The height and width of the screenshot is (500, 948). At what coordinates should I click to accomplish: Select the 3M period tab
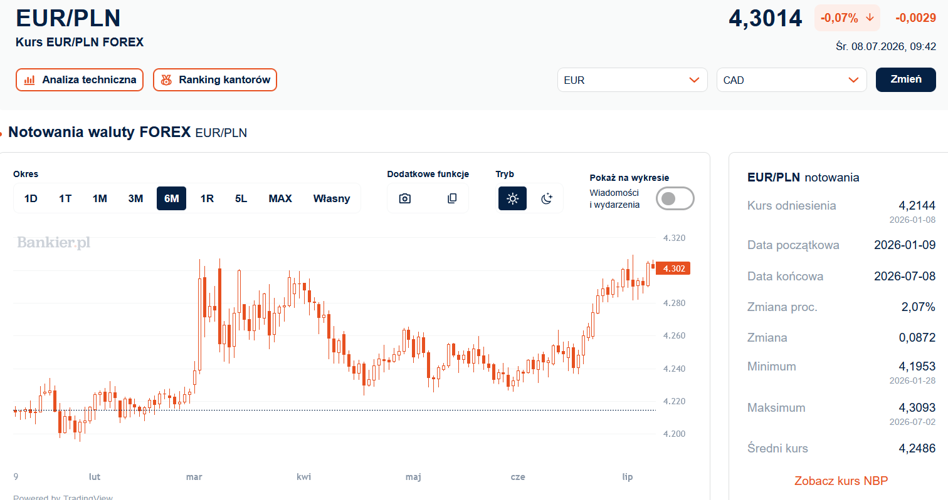(135, 198)
